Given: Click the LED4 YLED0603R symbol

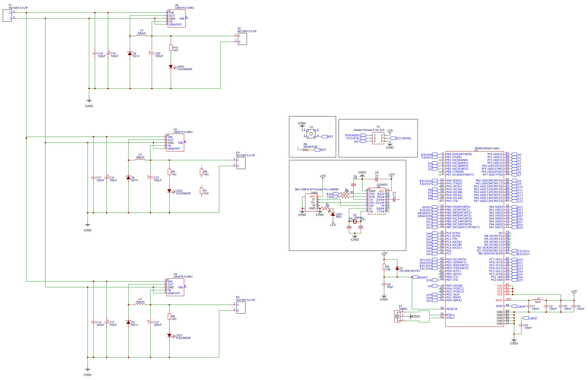Looking at the screenshot, I should (171, 67).
